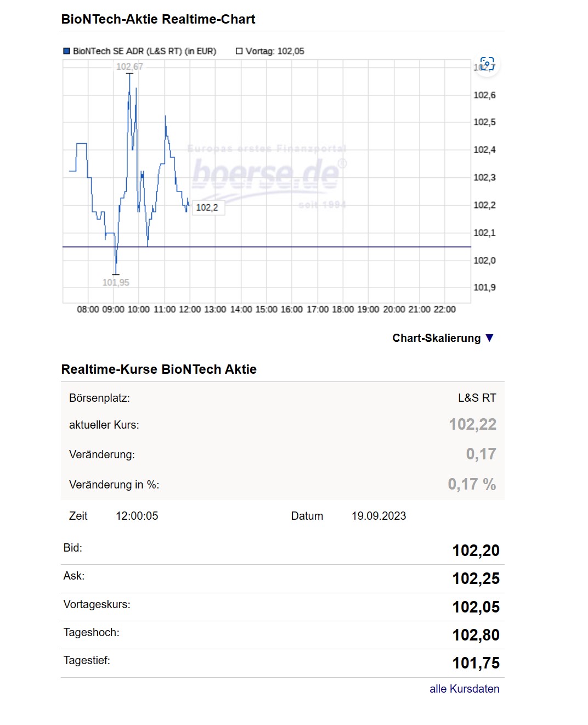Click the '102,2' price tooltip beside the chart line
The width and height of the screenshot is (588, 725).
click(207, 207)
